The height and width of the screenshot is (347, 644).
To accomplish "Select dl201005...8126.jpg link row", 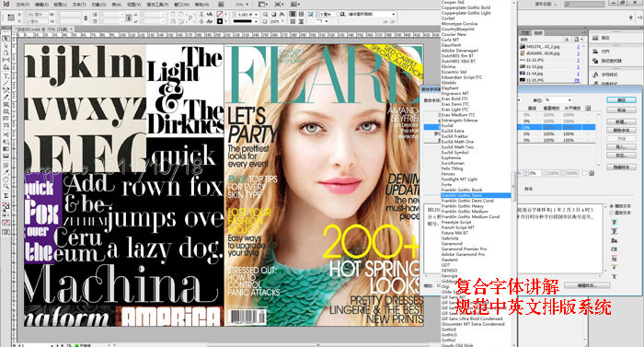I will tap(549, 53).
